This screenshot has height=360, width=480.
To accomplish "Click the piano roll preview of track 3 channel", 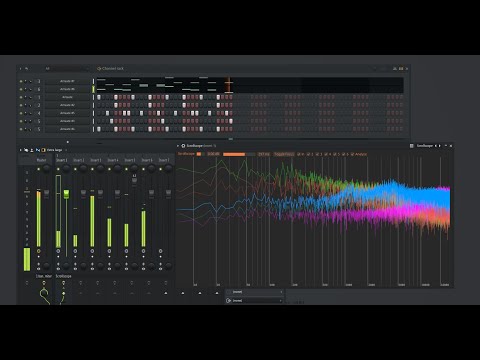I will coord(249,81).
